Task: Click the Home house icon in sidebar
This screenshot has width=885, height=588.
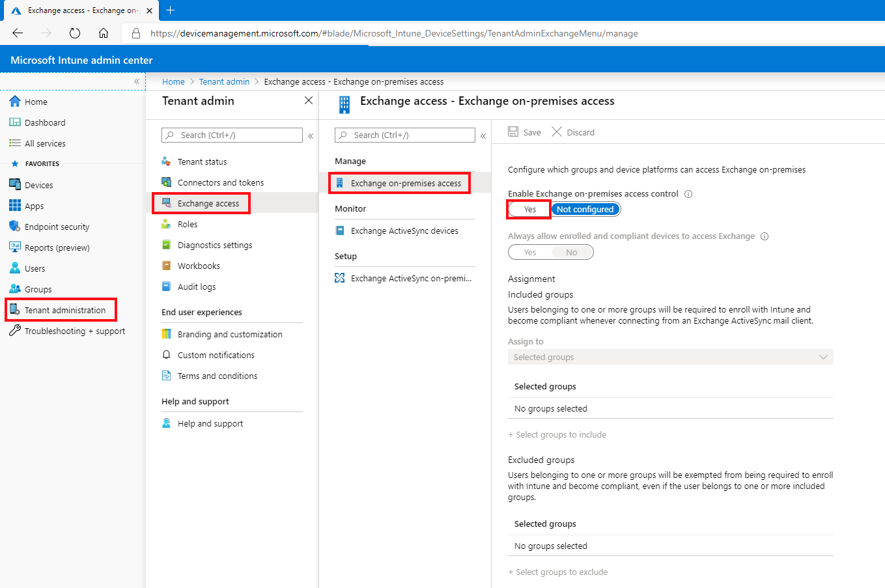Action: point(15,102)
